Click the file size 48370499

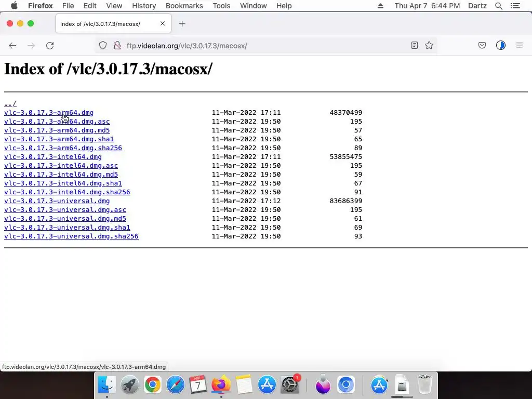pyautogui.click(x=345, y=113)
